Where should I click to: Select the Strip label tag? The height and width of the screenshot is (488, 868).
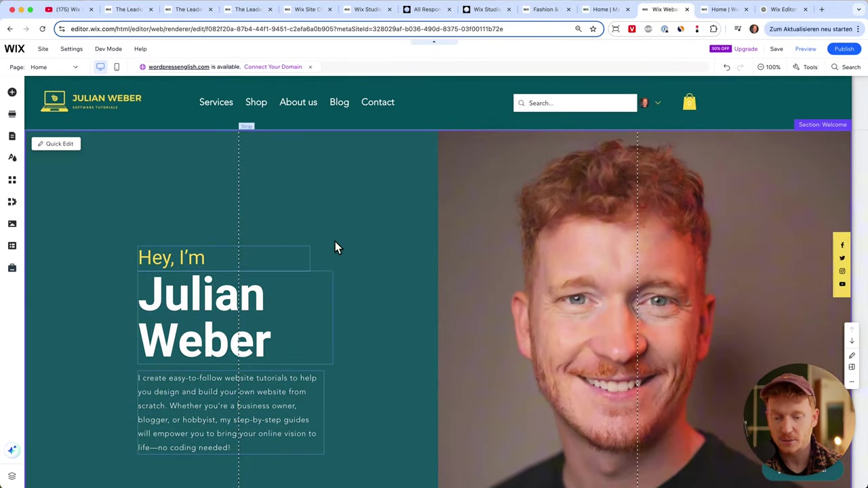pos(246,127)
